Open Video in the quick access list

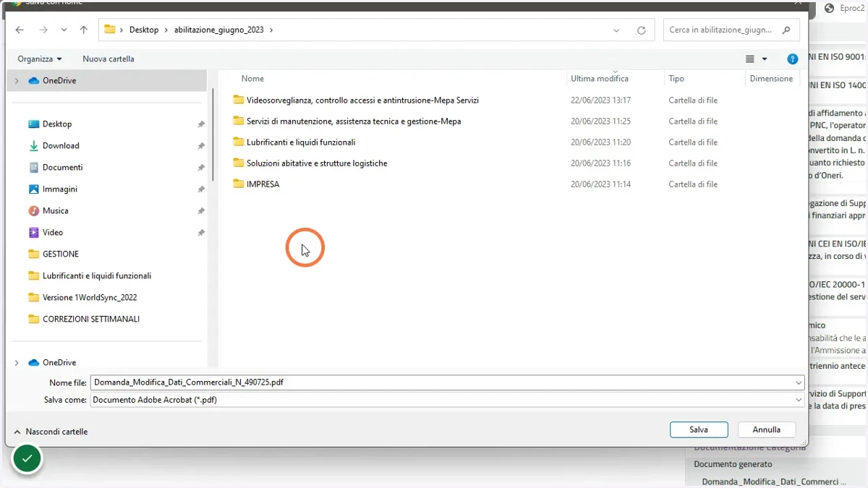pyautogui.click(x=52, y=233)
